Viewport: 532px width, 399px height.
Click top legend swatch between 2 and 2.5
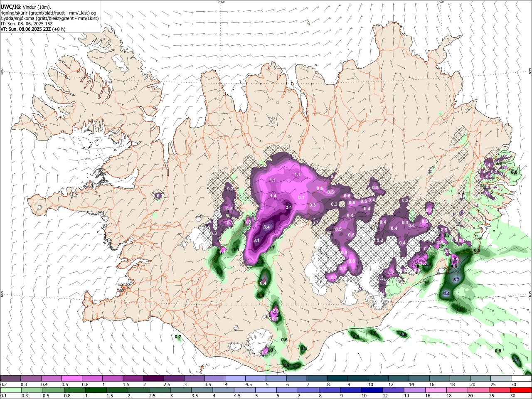pos(153,379)
